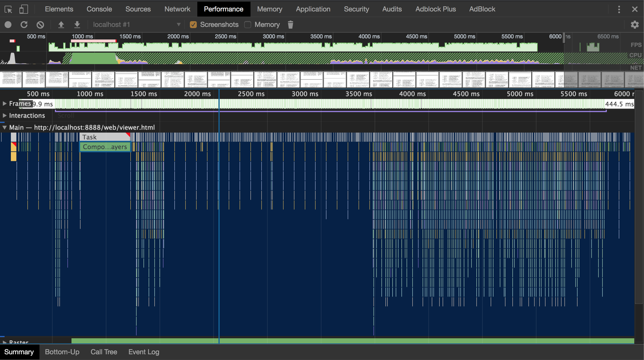644x360 pixels.
Task: Click reload and profile page icon
Action: pos(24,25)
